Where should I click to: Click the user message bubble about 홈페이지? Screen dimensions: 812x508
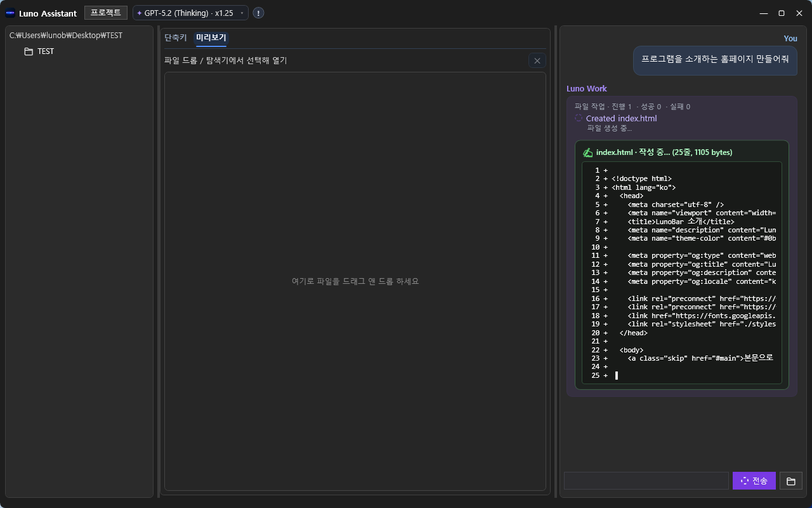(714, 60)
